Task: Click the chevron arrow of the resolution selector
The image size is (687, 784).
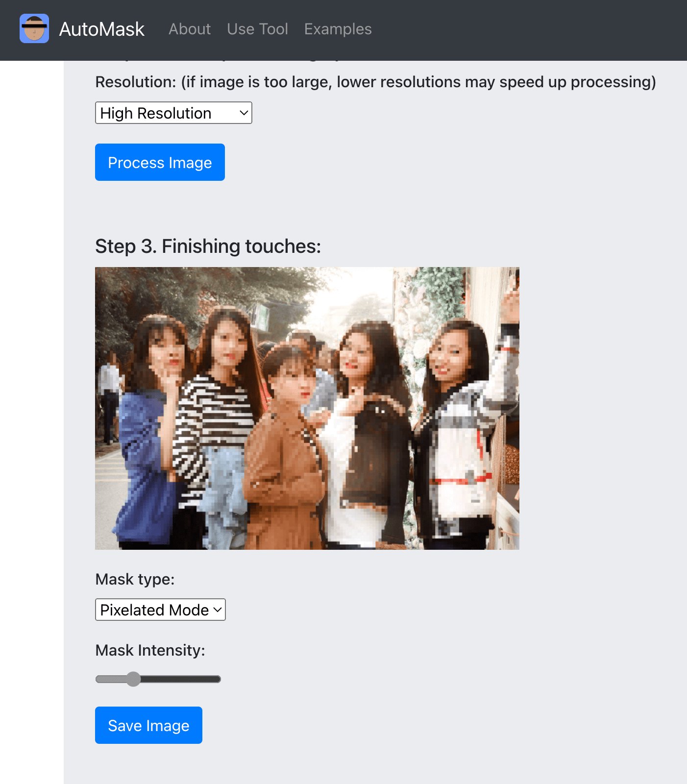Action: [244, 113]
